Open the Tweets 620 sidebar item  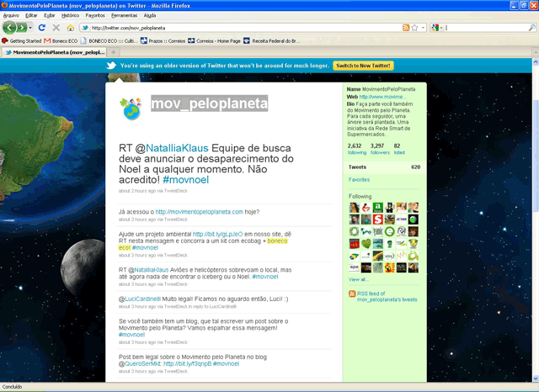point(384,167)
